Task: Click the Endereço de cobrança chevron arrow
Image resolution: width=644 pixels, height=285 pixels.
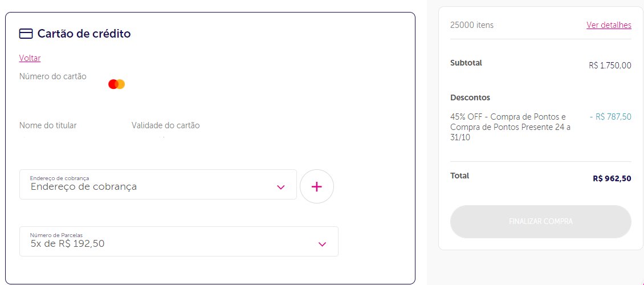Action: 281,188
